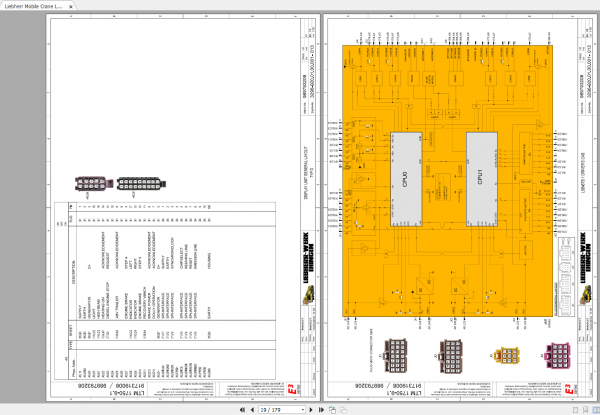
Task: Switch to continuous scrolling page layout
Action: tap(585, 410)
